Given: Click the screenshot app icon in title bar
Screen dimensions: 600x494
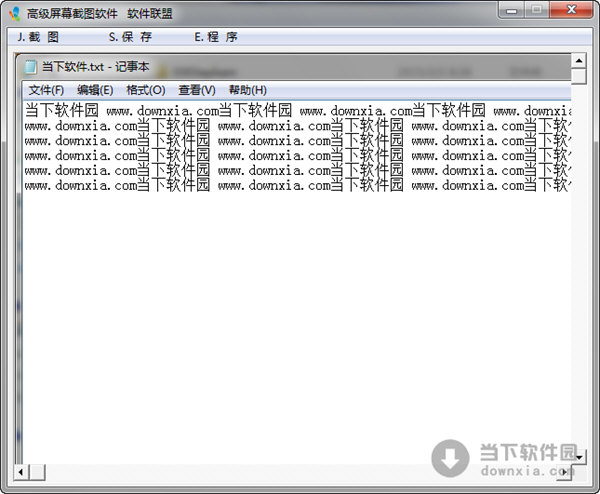Looking at the screenshot, I should (15, 13).
